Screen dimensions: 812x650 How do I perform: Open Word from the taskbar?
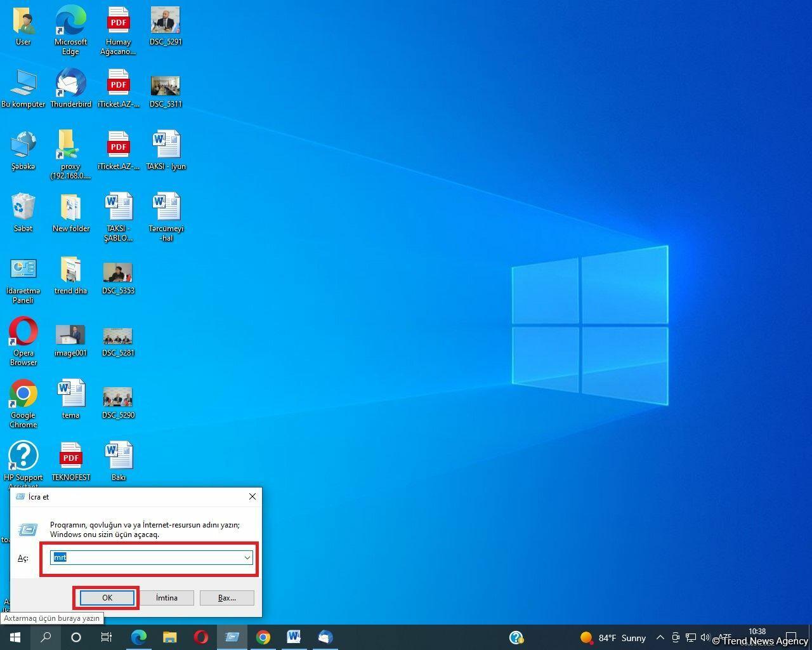(294, 637)
